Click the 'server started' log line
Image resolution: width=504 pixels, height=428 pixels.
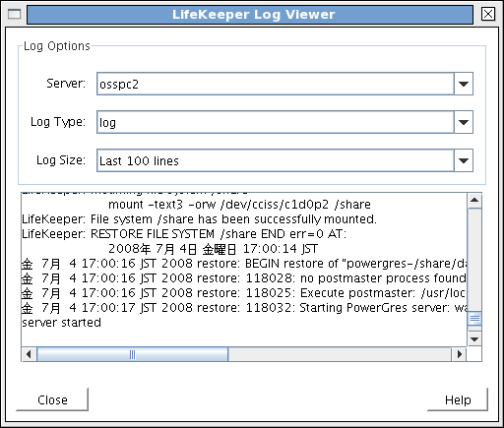pyautogui.click(x=61, y=323)
